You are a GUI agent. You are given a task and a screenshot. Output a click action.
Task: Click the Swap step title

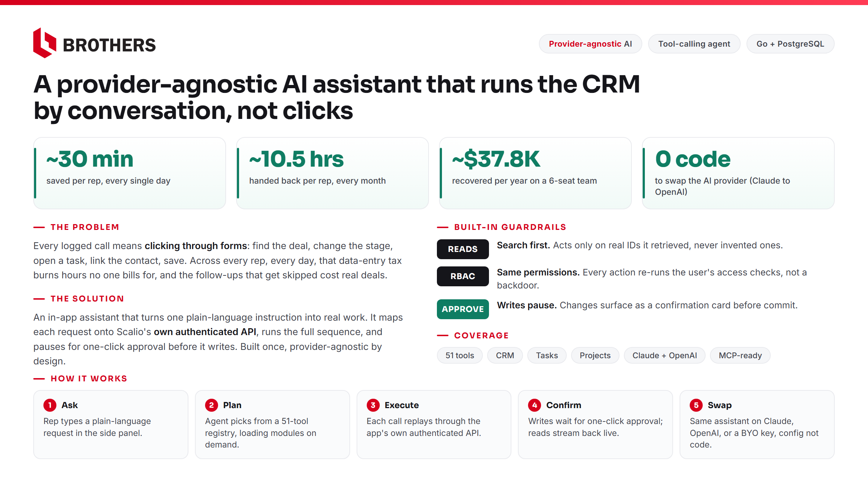click(x=719, y=405)
